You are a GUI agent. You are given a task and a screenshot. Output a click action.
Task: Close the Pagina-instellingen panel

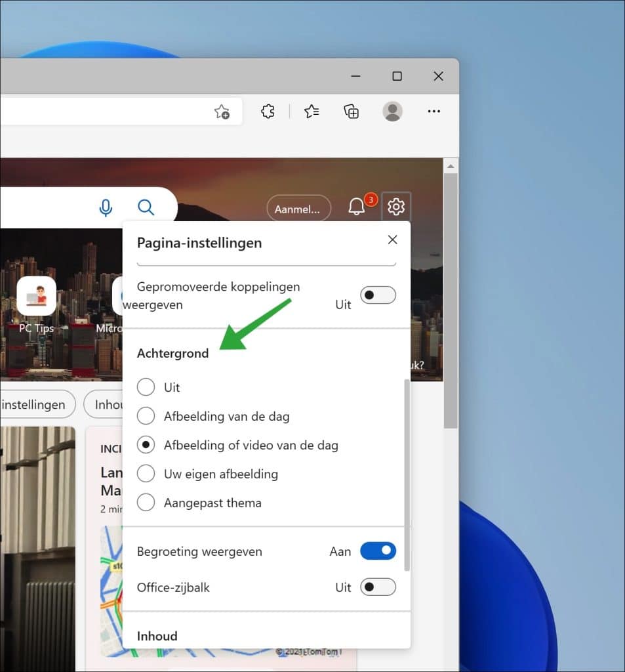point(392,240)
